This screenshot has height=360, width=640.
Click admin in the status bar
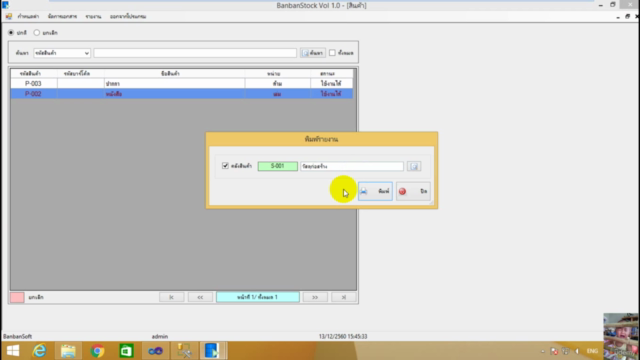[160, 336]
